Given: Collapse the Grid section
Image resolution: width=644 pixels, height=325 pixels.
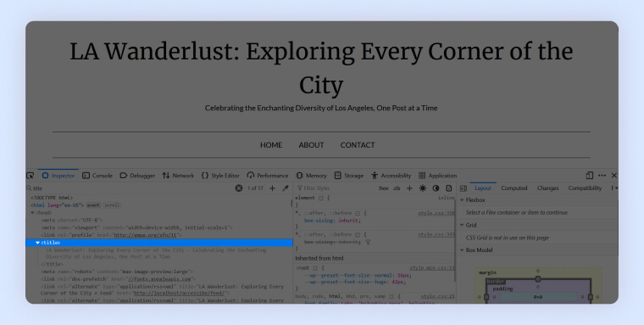Looking at the screenshot, I should click(462, 225).
